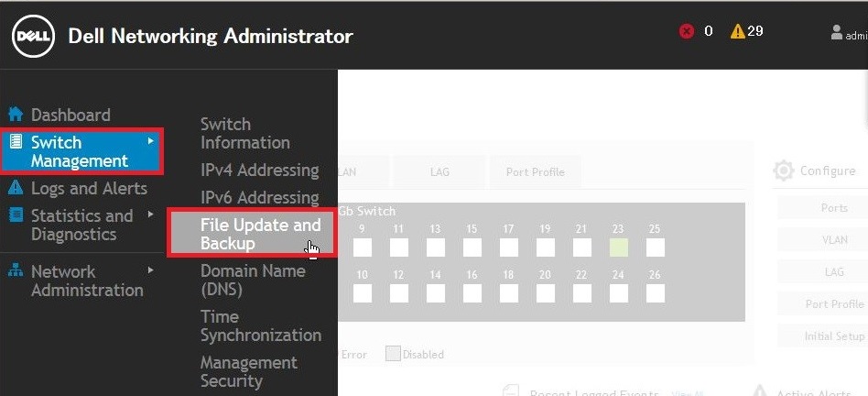Select the green active port 23
Image resolution: width=868 pixels, height=396 pixels.
(619, 247)
